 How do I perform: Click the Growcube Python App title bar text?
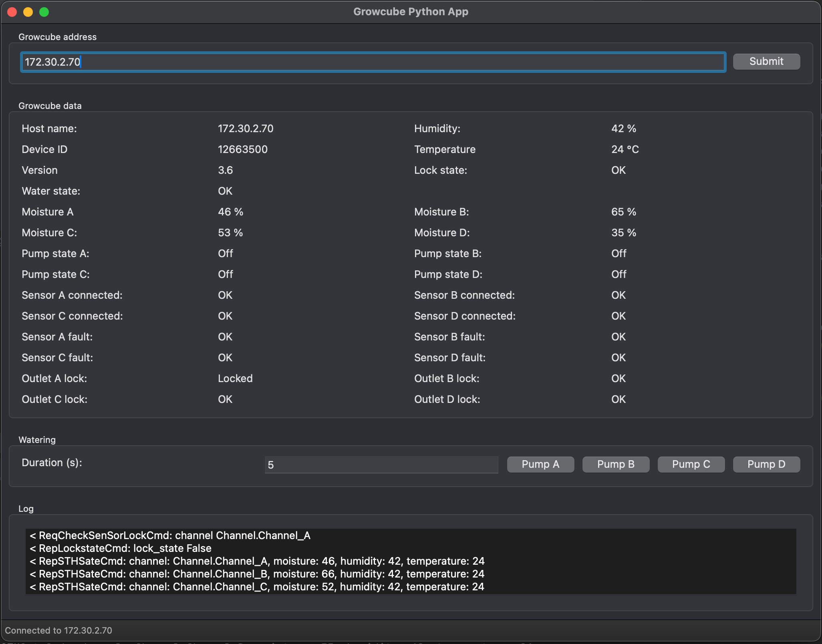(x=411, y=12)
